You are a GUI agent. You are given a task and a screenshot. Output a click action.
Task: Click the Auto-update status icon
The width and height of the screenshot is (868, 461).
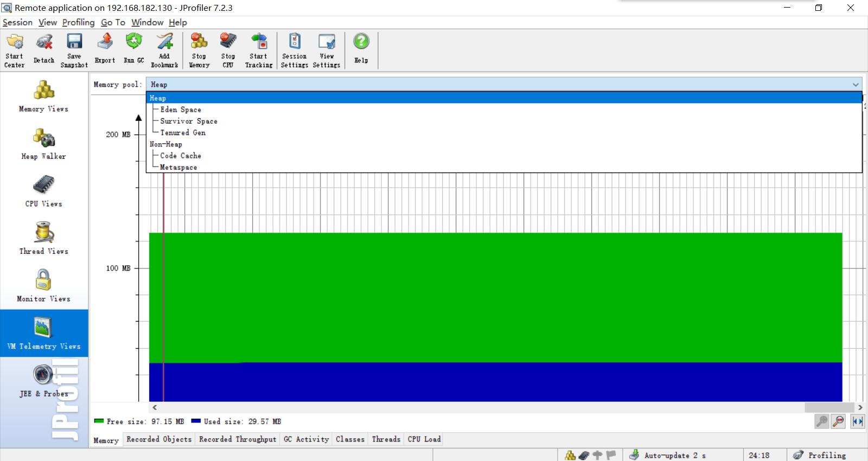pyautogui.click(x=634, y=456)
